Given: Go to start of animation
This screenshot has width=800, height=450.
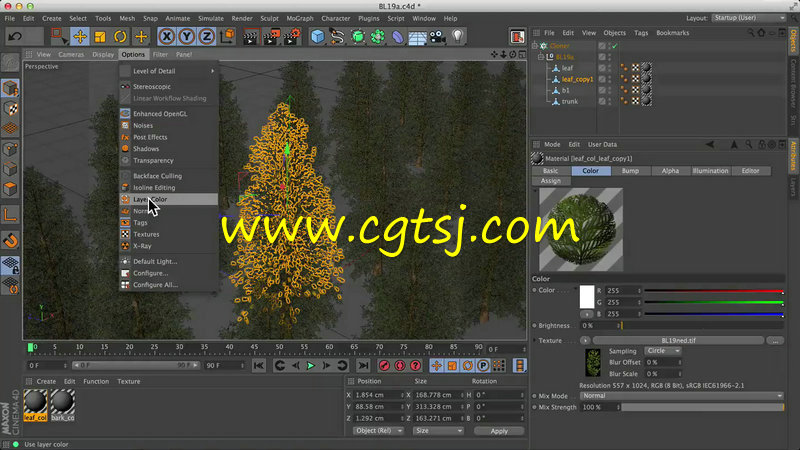Looking at the screenshot, I should (259, 365).
